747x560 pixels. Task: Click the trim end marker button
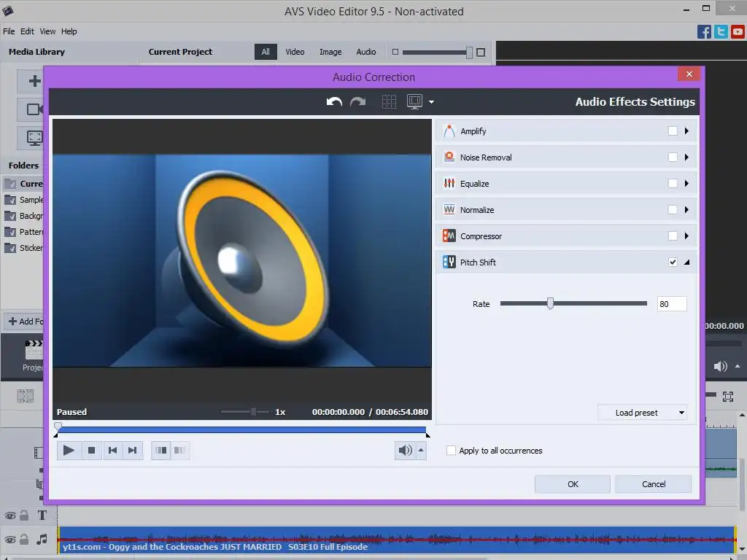click(x=179, y=450)
